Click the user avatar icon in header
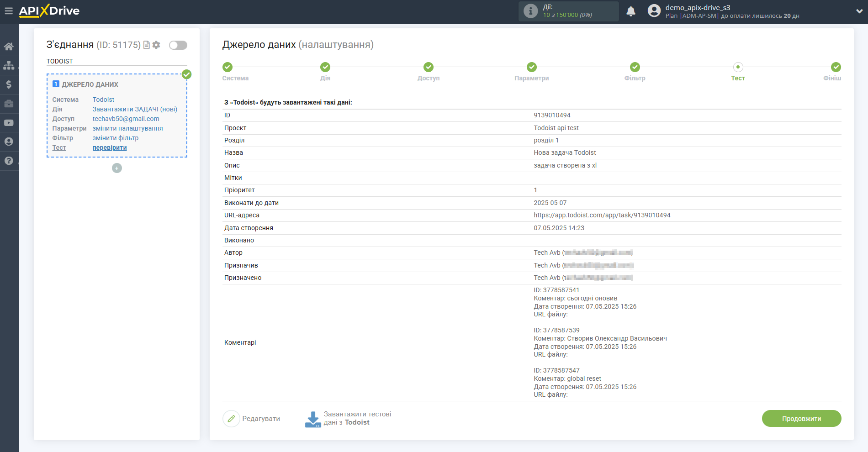 654,11
